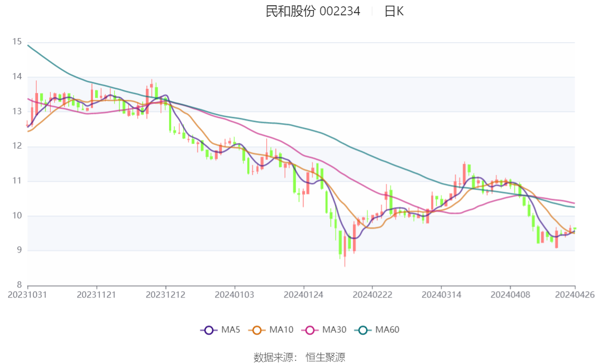Click x-axis date label 20231121
Image resolution: width=599 pixels, height=364 pixels.
point(96,295)
